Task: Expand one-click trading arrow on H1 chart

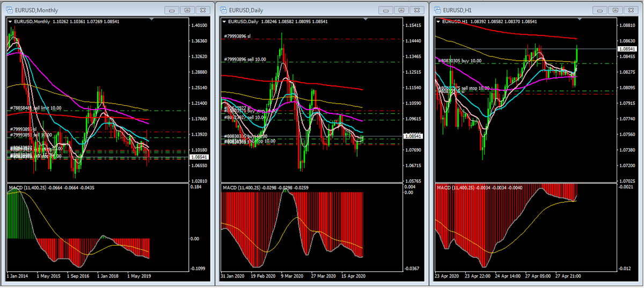Action: point(439,21)
